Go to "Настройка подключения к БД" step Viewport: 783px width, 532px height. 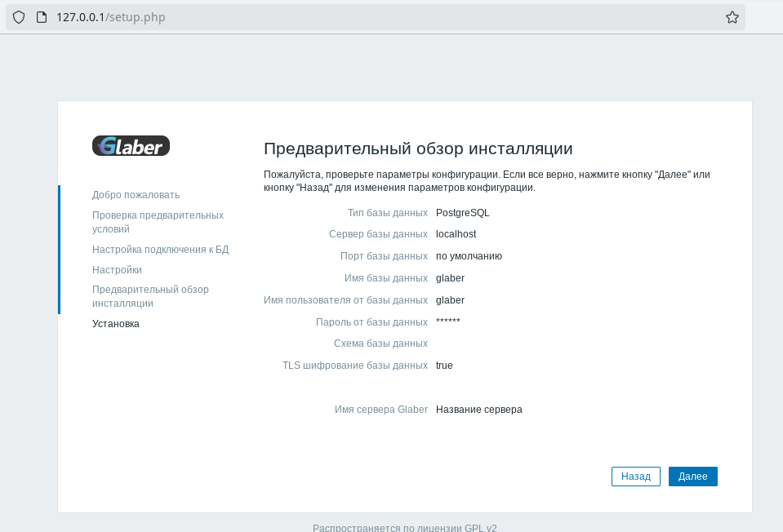click(x=160, y=250)
